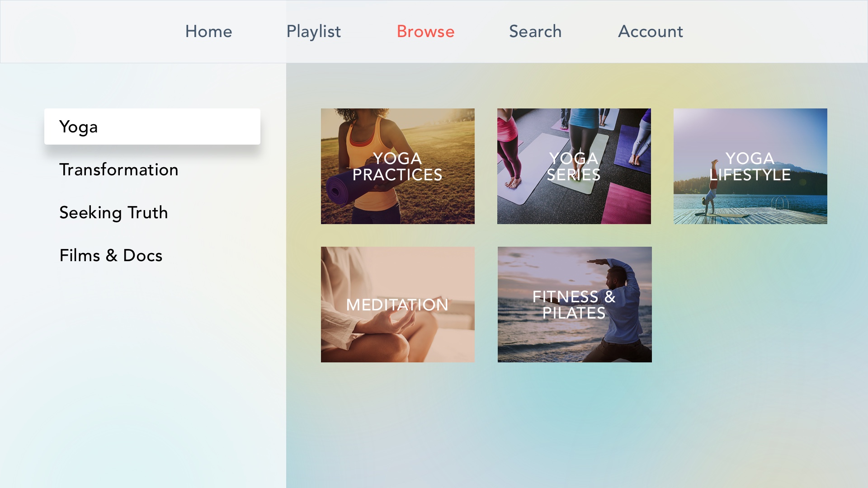This screenshot has width=868, height=488.
Task: Open the Fitness & Pilates tile
Action: pos(575,305)
